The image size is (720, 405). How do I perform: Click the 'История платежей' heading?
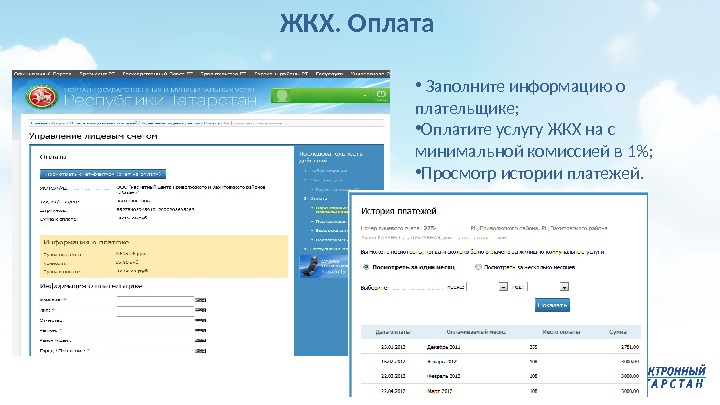tap(399, 211)
